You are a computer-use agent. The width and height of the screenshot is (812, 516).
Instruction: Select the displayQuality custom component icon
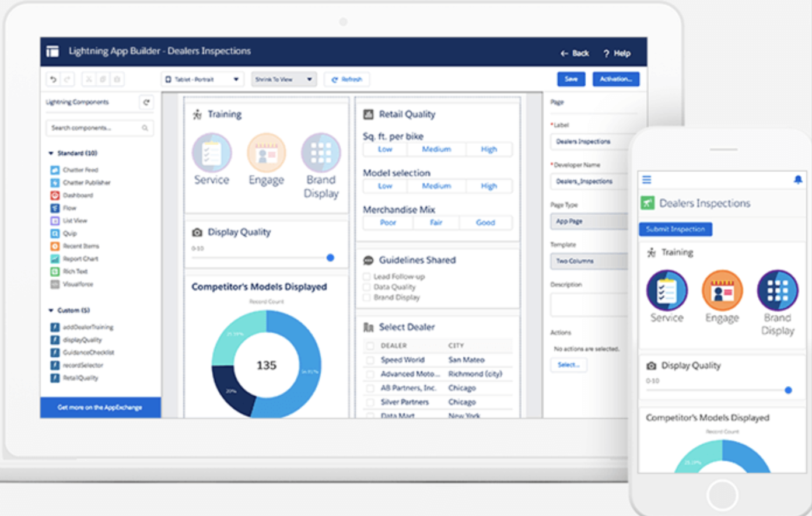coord(55,340)
